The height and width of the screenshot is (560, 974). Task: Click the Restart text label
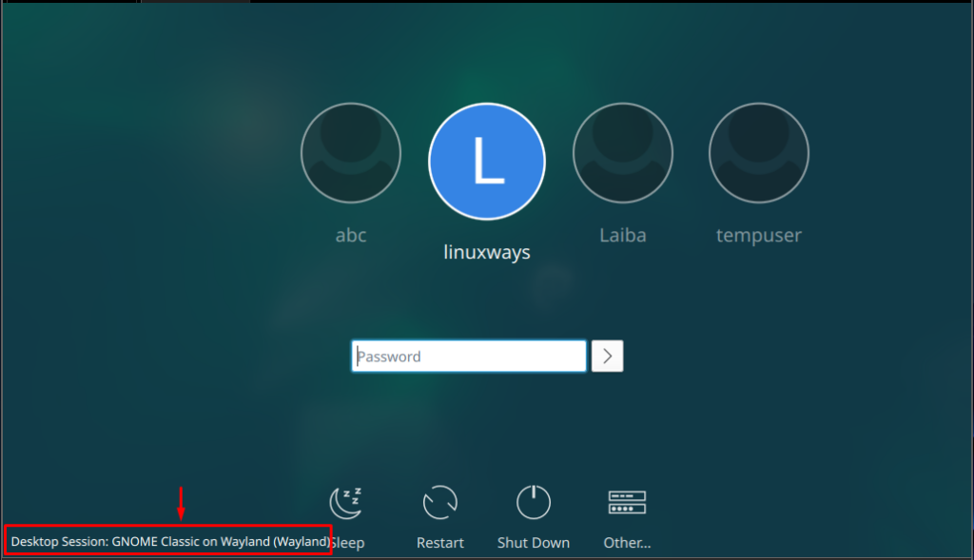(x=439, y=542)
